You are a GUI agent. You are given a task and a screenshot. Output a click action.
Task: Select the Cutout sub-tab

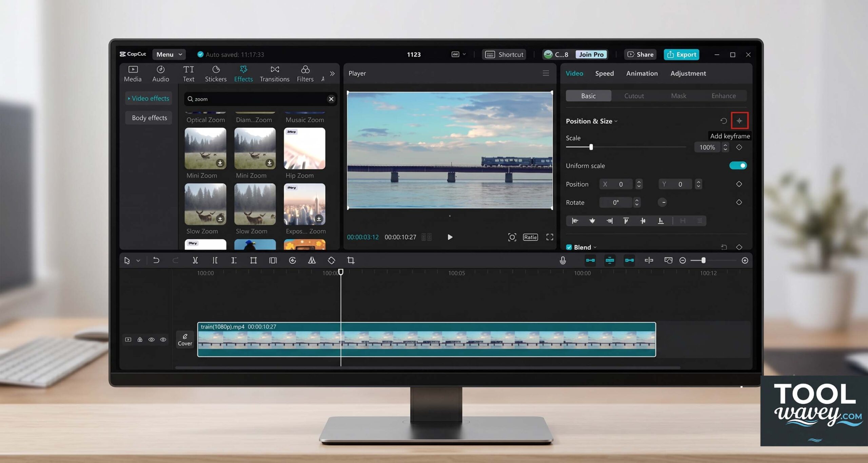click(x=634, y=96)
